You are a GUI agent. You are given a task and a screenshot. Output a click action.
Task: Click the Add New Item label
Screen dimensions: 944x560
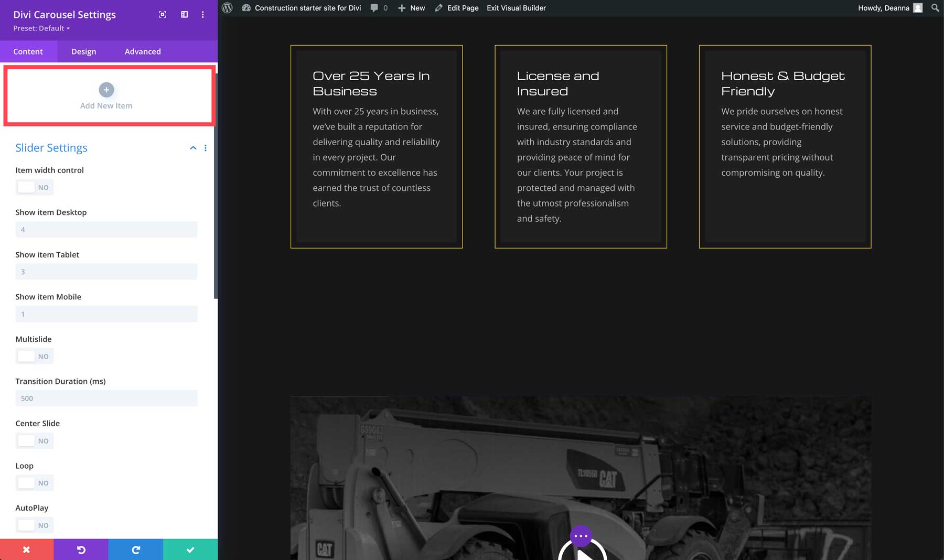(106, 105)
